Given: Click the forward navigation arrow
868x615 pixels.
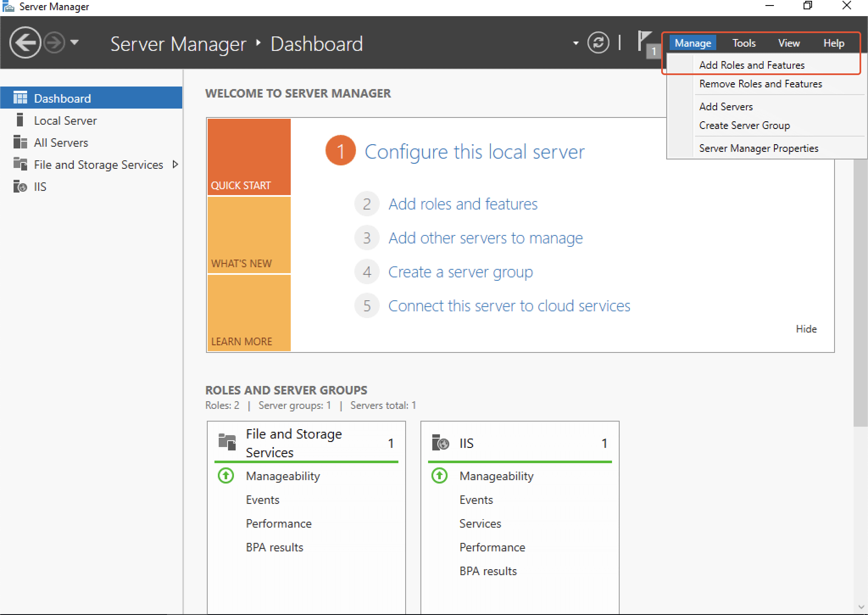Looking at the screenshot, I should pos(54,42).
